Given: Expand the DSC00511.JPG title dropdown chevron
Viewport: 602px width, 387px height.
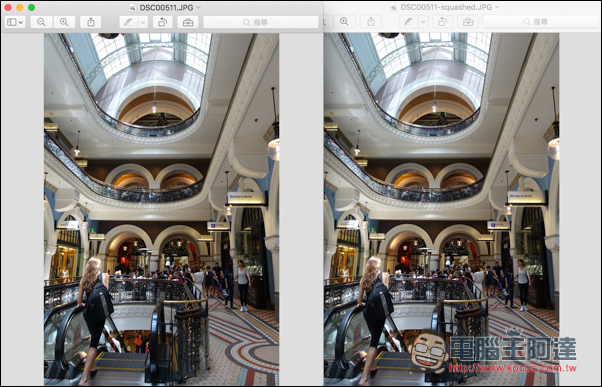Looking at the screenshot, I should click(x=198, y=7).
